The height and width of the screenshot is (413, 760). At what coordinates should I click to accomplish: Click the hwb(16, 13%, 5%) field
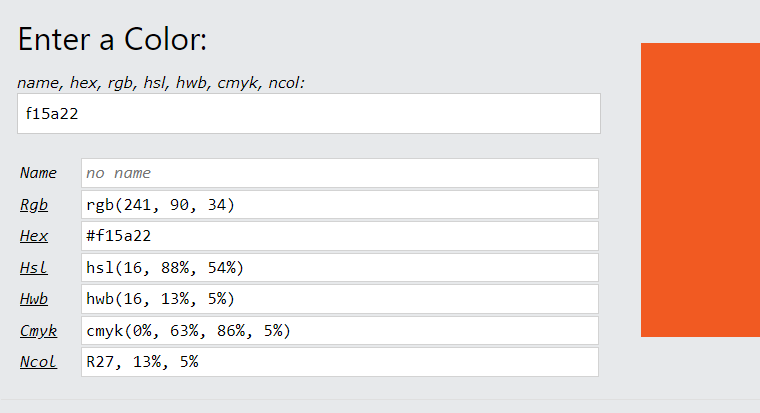pyautogui.click(x=340, y=299)
